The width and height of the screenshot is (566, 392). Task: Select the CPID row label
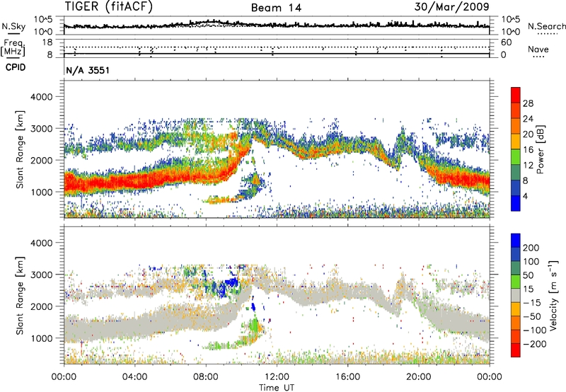coord(16,67)
